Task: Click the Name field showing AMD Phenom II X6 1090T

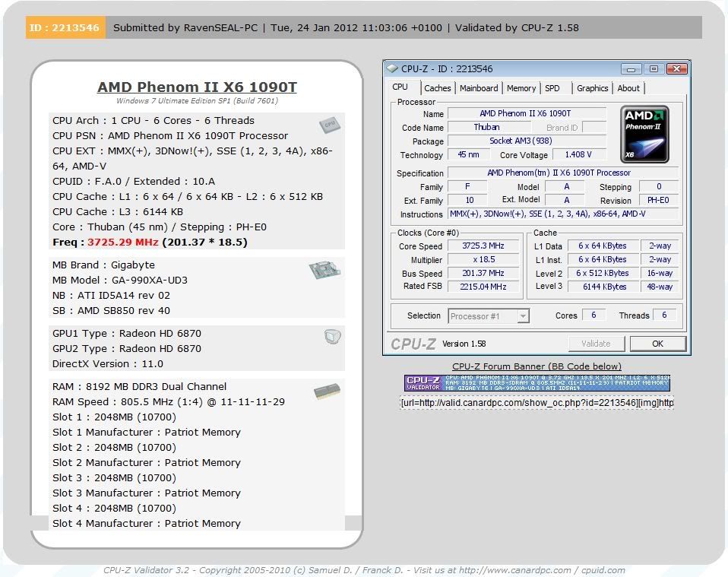Action: point(527,113)
